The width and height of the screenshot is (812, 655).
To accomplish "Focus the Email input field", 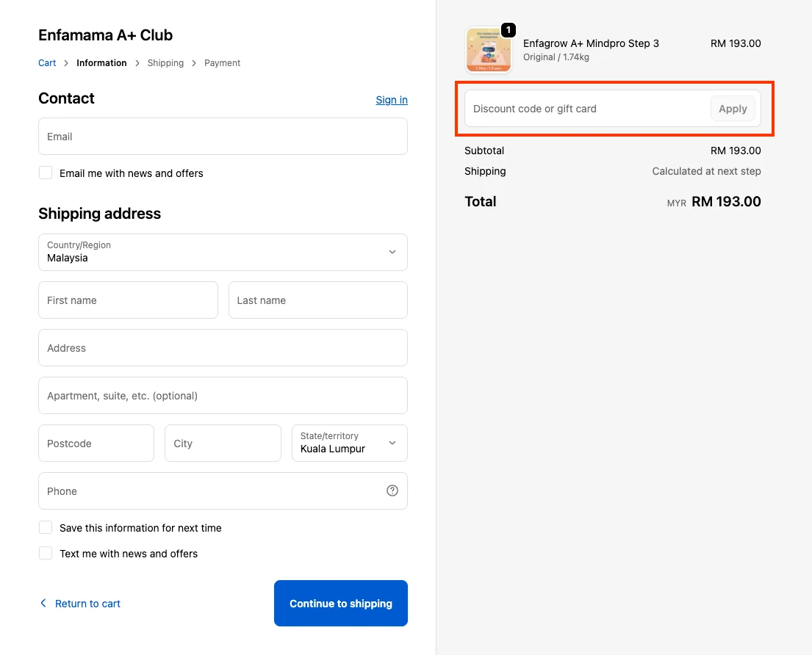I will [x=223, y=136].
